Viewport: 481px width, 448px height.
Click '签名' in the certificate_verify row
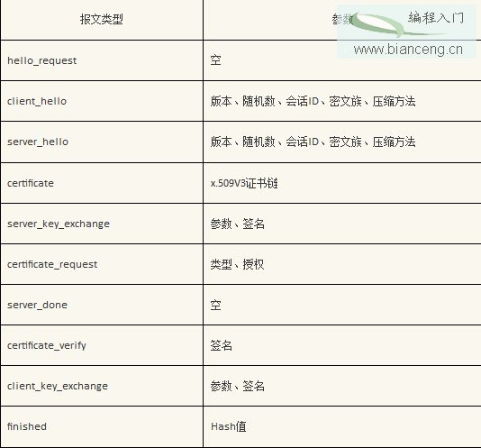(222, 345)
